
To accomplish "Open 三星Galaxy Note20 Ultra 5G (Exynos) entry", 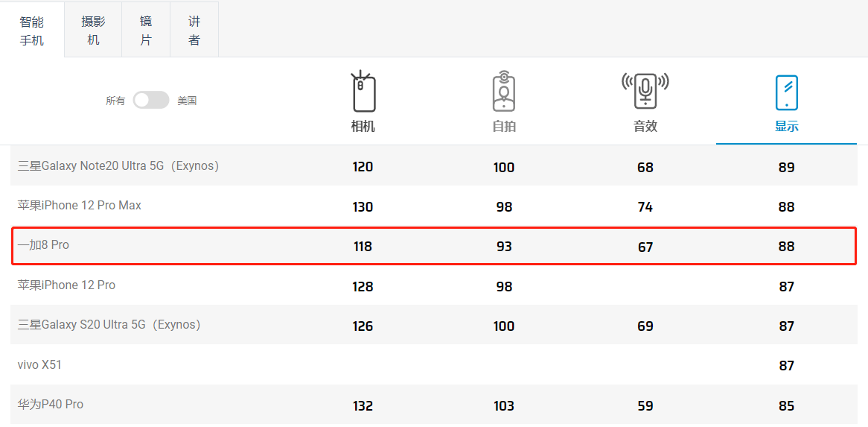I will [118, 166].
